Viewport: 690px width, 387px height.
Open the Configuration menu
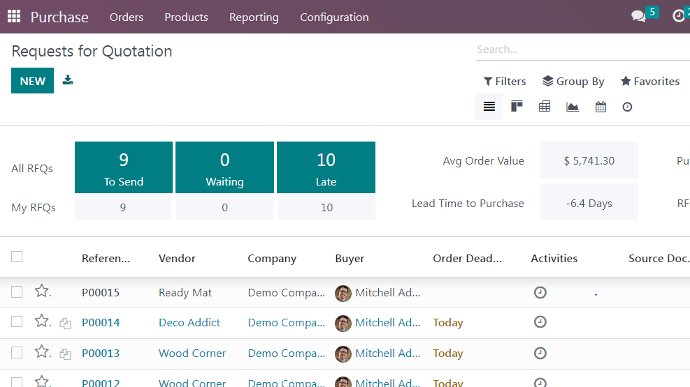click(334, 17)
